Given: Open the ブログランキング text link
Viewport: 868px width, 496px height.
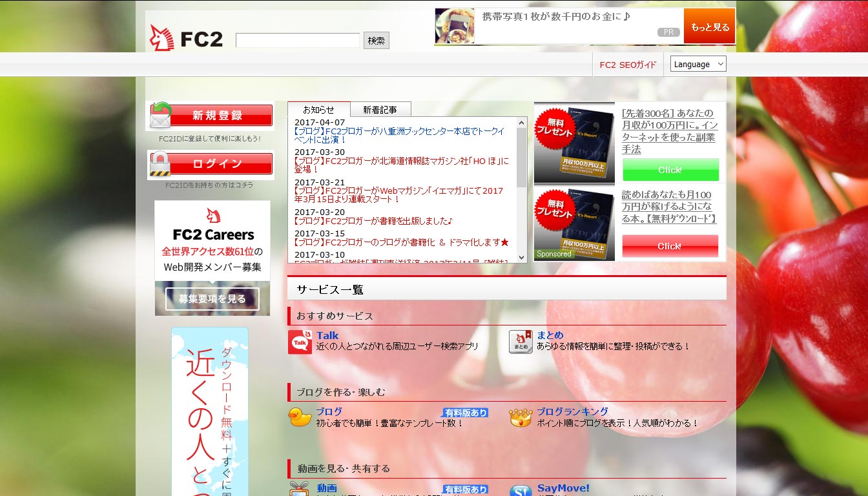Looking at the screenshot, I should 573,411.
